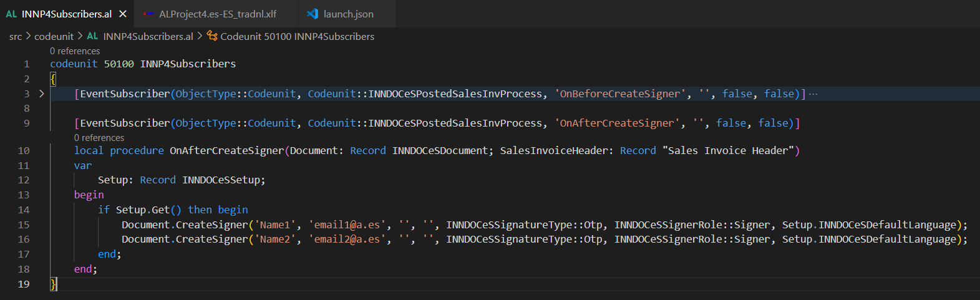Click 'OnAfterCreateSigner' string on line 9
This screenshot has height=300, width=980.
click(x=617, y=123)
